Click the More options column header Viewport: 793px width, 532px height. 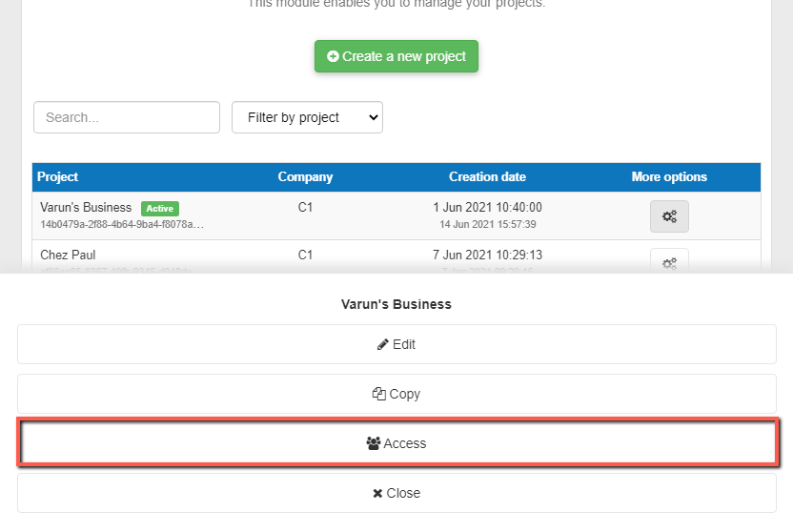pos(669,177)
